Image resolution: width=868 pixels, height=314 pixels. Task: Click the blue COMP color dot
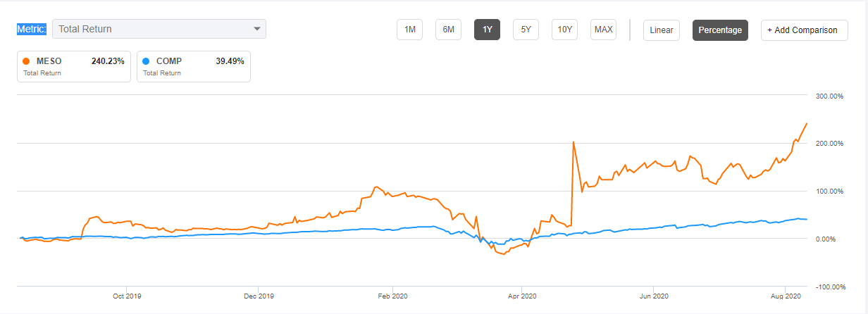(145, 61)
